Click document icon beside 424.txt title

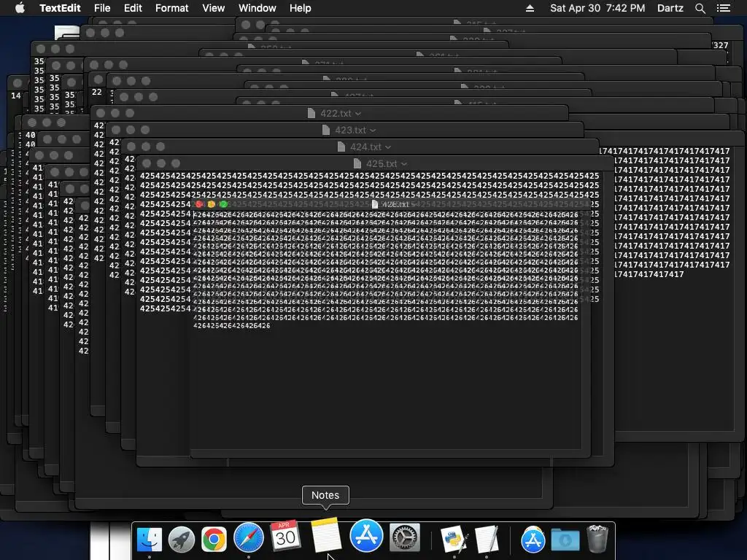pyautogui.click(x=341, y=147)
